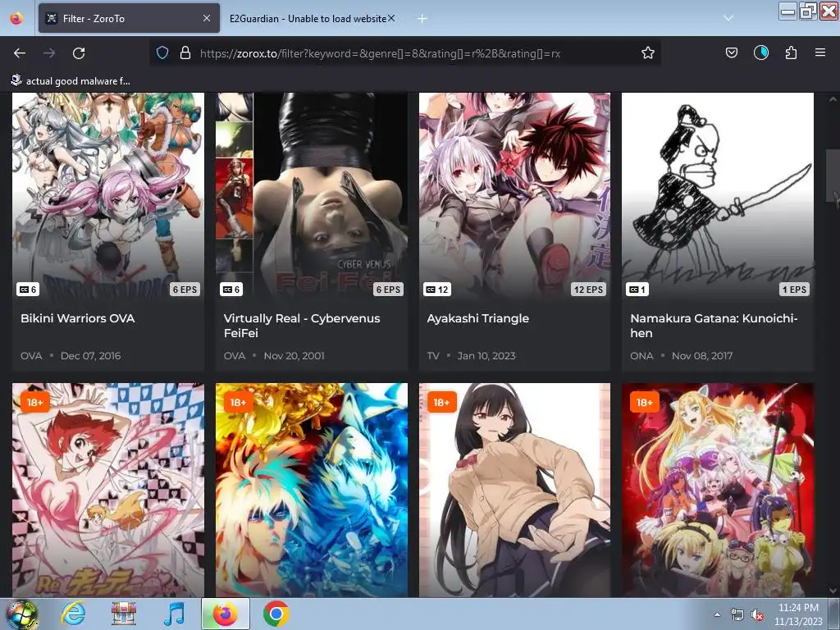Viewport: 840px width, 630px height.
Task: Click the forward navigation arrow
Action: pos(49,53)
